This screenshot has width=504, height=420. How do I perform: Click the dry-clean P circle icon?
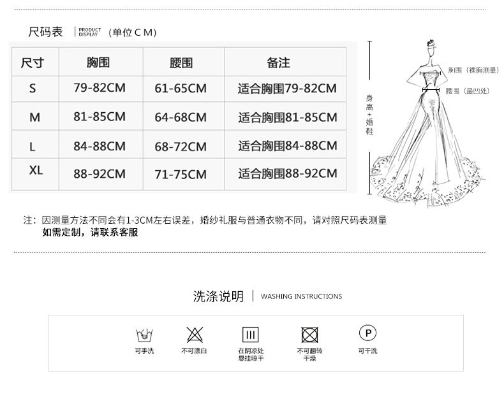click(x=367, y=333)
